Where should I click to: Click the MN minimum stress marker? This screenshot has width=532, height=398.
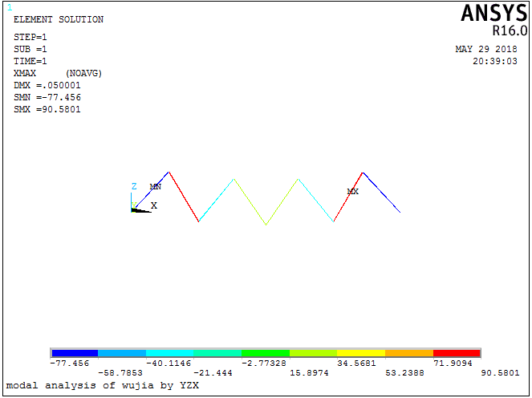pos(156,186)
